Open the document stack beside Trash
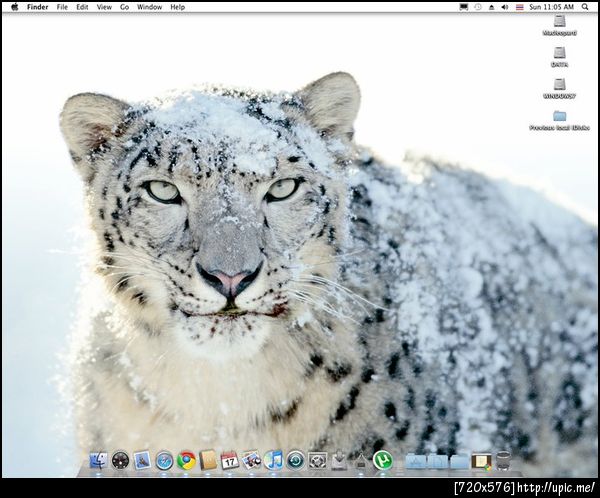The height and width of the screenshot is (498, 600). pyautogui.click(x=481, y=461)
